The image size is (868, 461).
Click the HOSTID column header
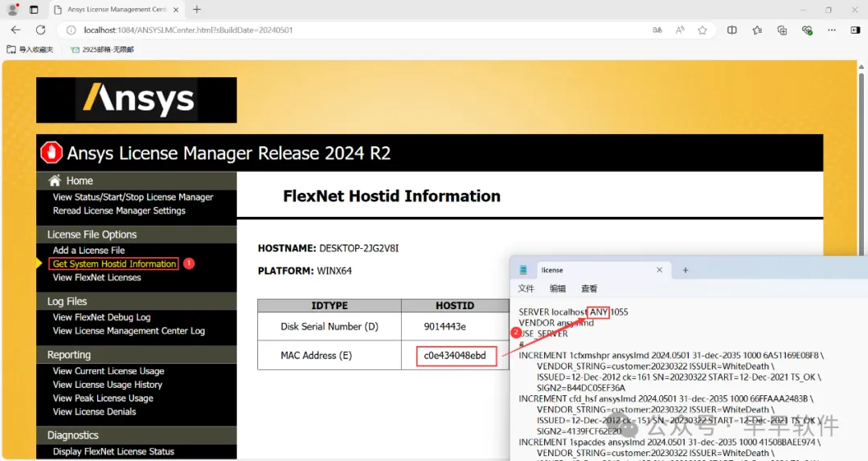(455, 305)
